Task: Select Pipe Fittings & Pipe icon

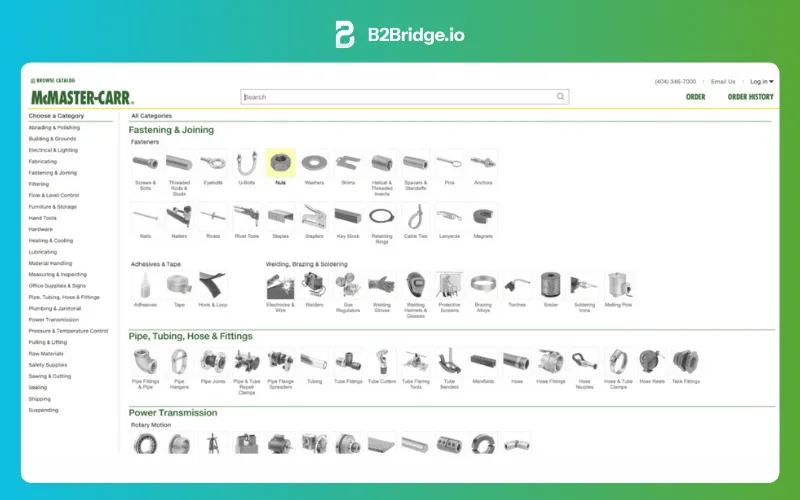Action: (145, 362)
